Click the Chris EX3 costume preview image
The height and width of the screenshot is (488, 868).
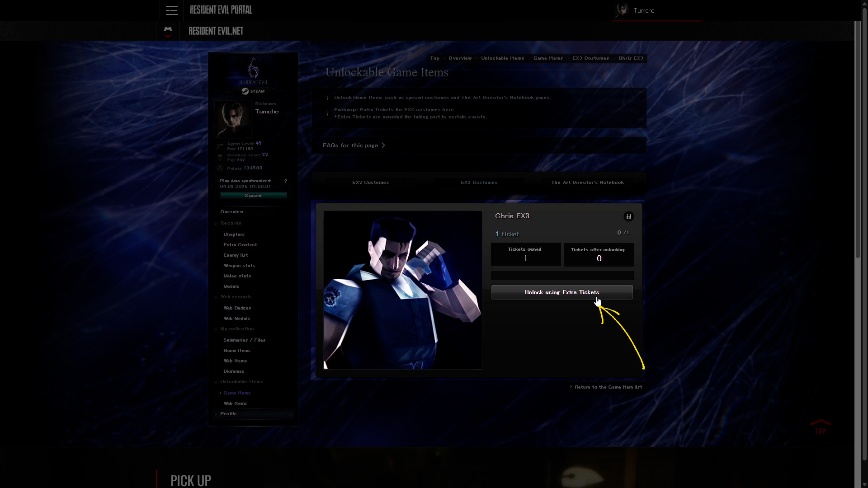[403, 290]
